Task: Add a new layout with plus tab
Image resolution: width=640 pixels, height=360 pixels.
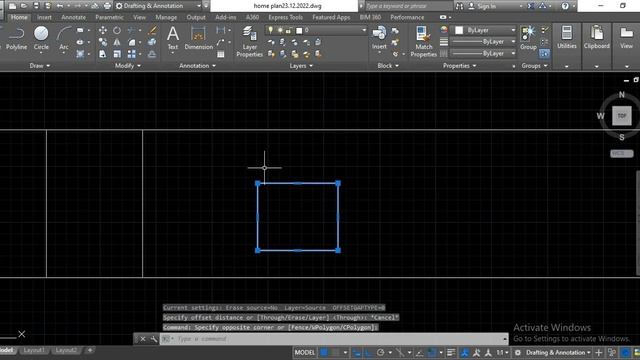Action: point(90,350)
